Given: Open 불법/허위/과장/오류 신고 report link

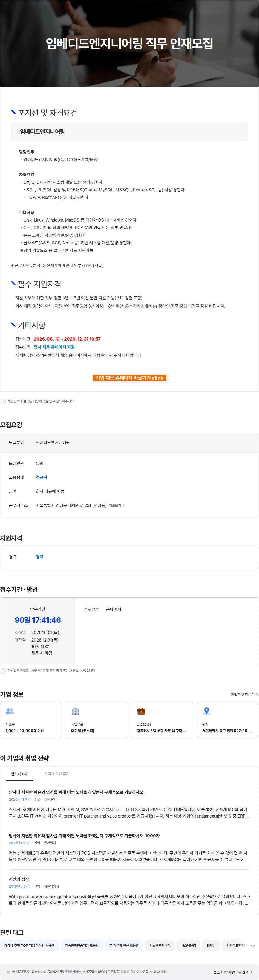Looking at the screenshot, I should (x=233, y=972).
